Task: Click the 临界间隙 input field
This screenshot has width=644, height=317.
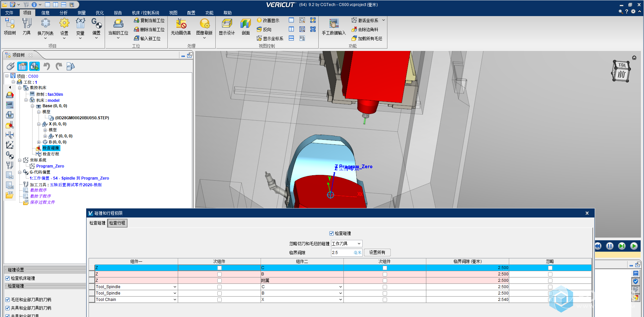Action: click(x=346, y=252)
